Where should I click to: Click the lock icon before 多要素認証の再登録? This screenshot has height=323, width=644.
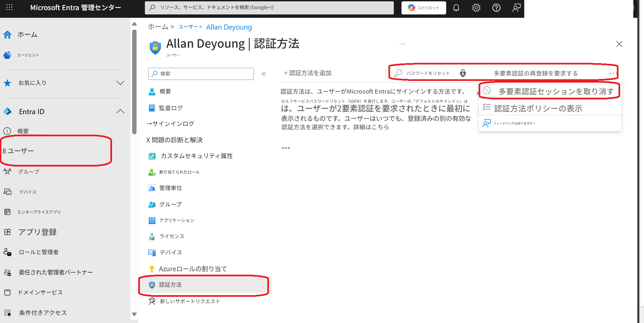coord(463,73)
